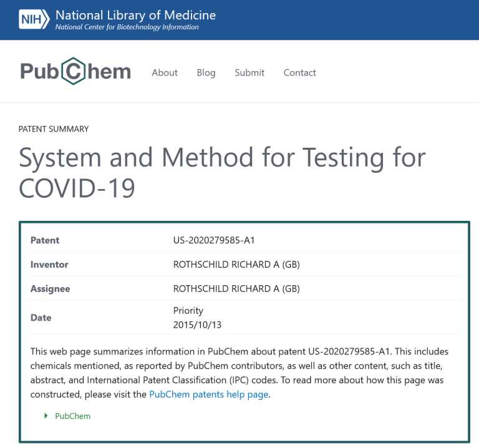The height and width of the screenshot is (448, 479).
Task: Click the Priority label above the date
Action: coord(188,311)
